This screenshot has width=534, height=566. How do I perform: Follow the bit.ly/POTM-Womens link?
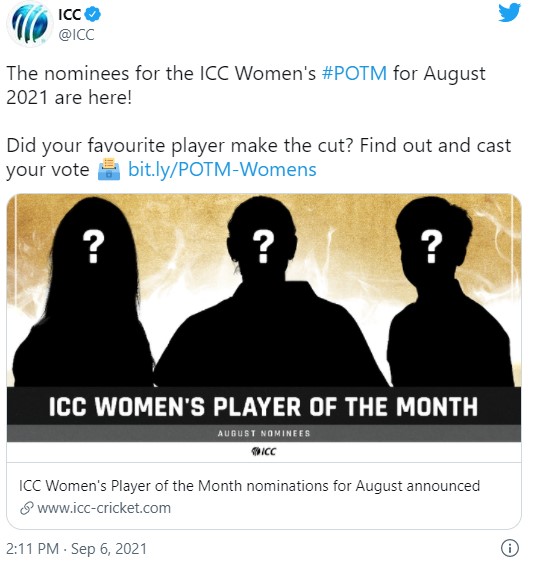[x=222, y=169]
